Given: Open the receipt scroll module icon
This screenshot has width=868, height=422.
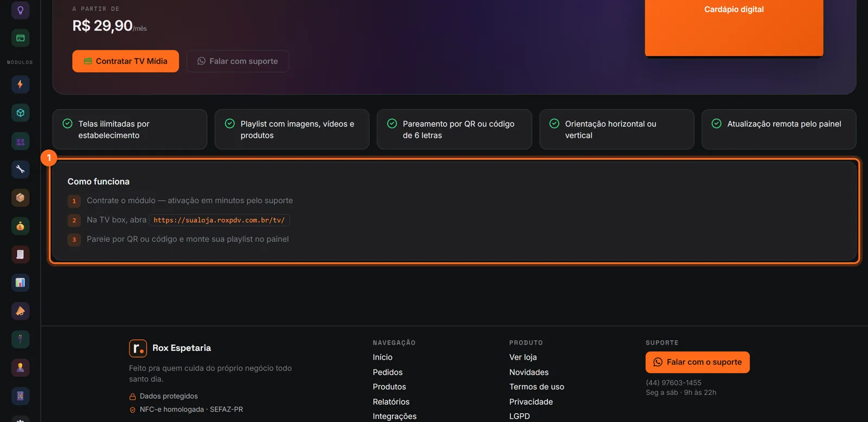Looking at the screenshot, I should 20,254.
